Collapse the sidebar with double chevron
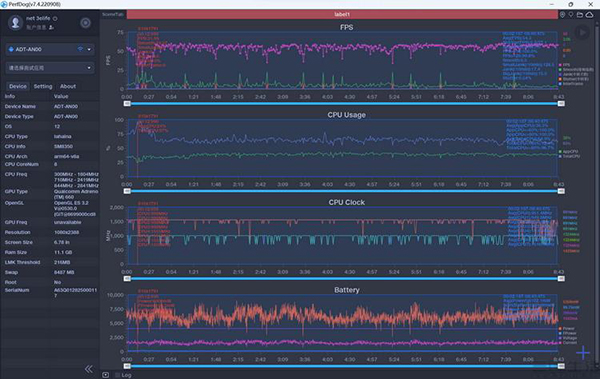600x379 pixels. (x=88, y=369)
